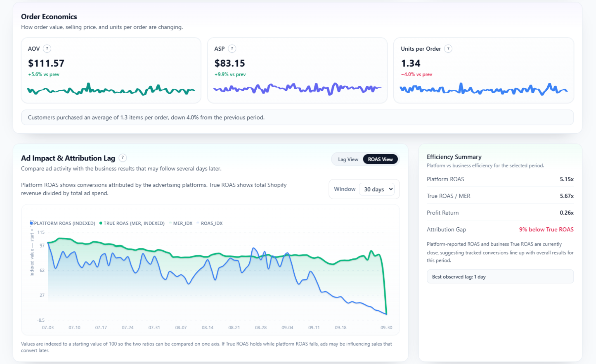Click the Order Economics heading

[x=49, y=17]
